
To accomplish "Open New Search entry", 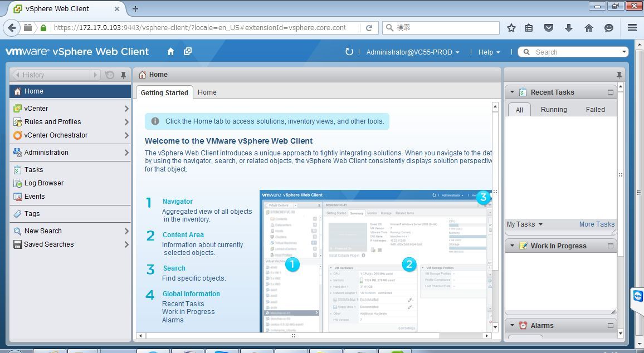I will 70,231.
